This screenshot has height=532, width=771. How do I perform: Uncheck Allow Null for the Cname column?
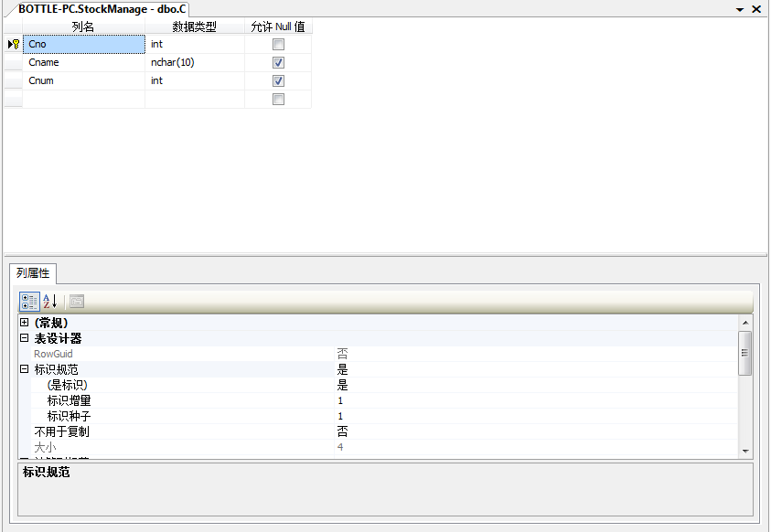coord(278,62)
